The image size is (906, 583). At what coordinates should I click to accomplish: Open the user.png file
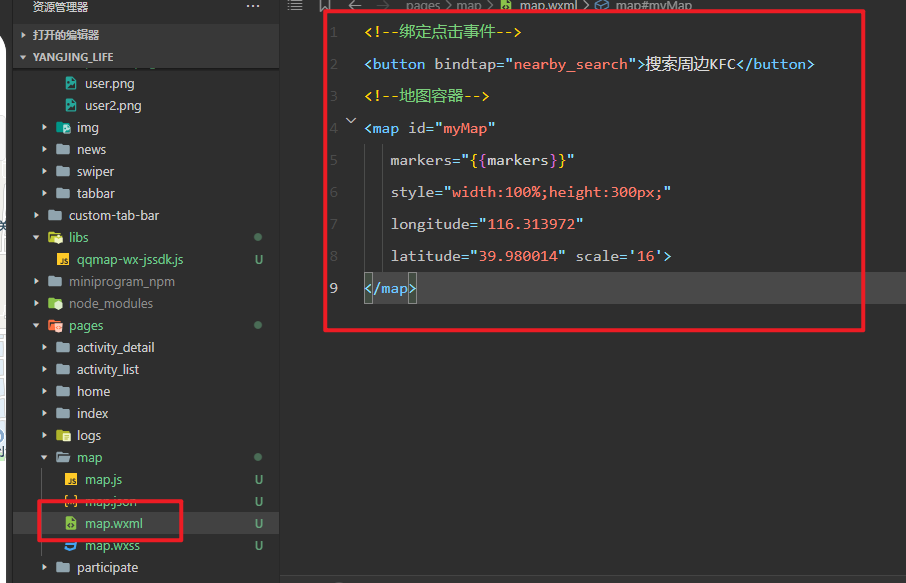(x=109, y=83)
